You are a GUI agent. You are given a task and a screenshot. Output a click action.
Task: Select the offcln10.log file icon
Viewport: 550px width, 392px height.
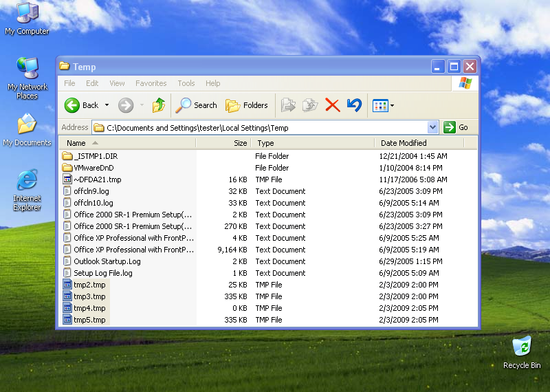pos(67,202)
